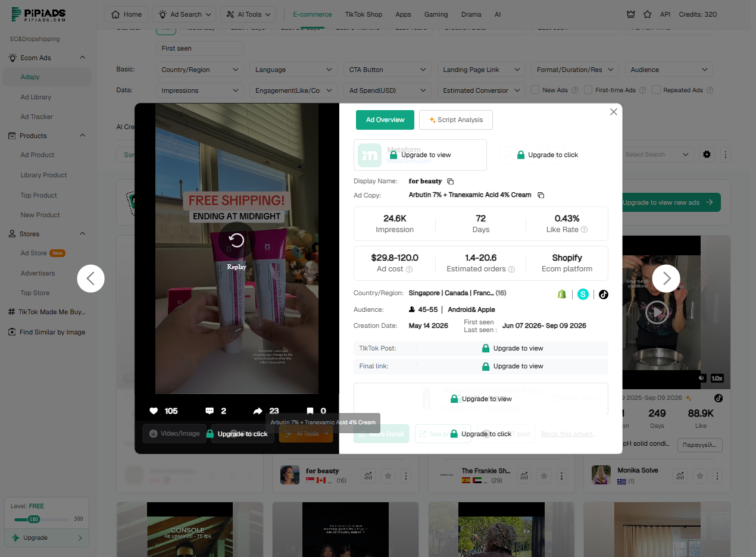Expand the Language filter dropdown
This screenshot has width=756, height=557.
[x=293, y=70]
